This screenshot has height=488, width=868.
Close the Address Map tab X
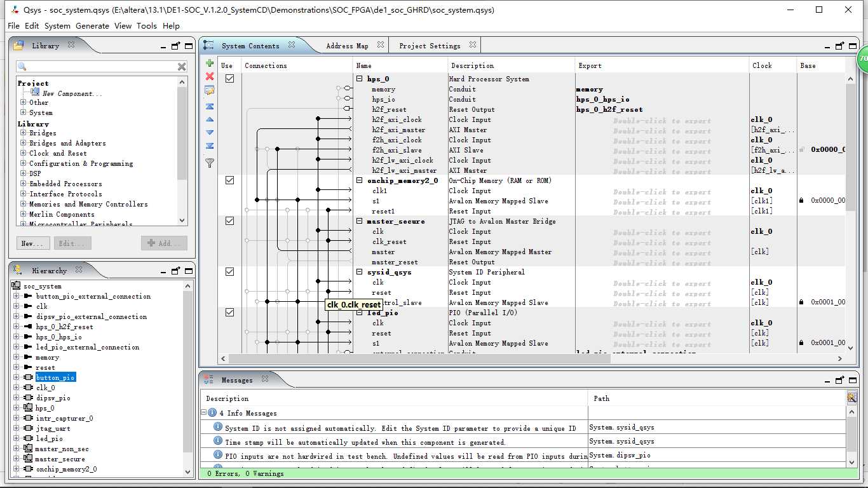click(381, 45)
